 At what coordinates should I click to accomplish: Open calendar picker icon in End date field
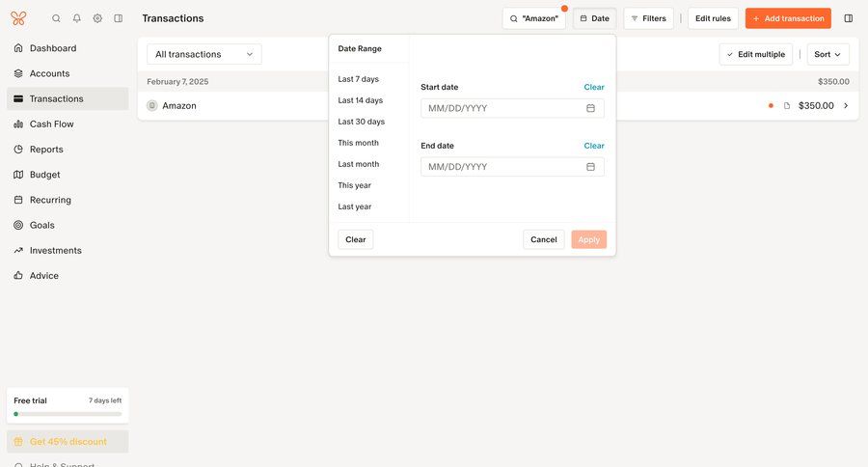click(x=590, y=167)
